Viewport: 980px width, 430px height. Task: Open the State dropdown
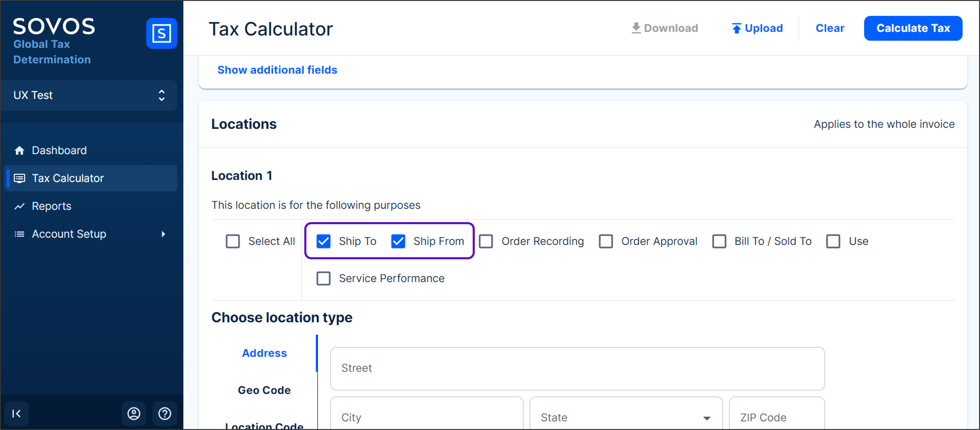[626, 417]
